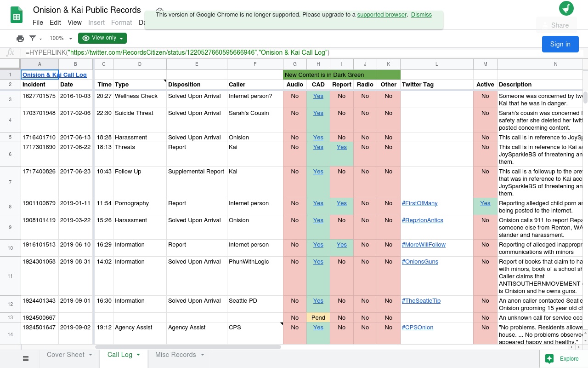Open Report Yes link for incident 1717301690

(x=341, y=147)
